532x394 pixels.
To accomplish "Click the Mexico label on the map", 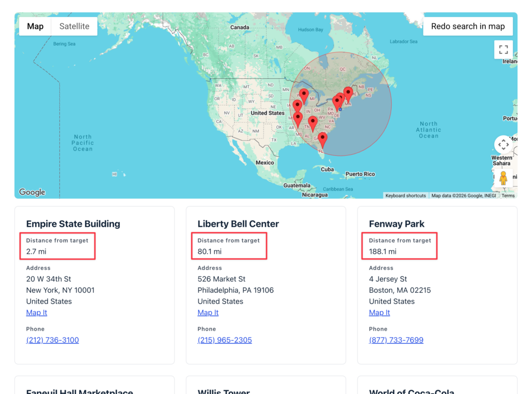I will tap(264, 162).
